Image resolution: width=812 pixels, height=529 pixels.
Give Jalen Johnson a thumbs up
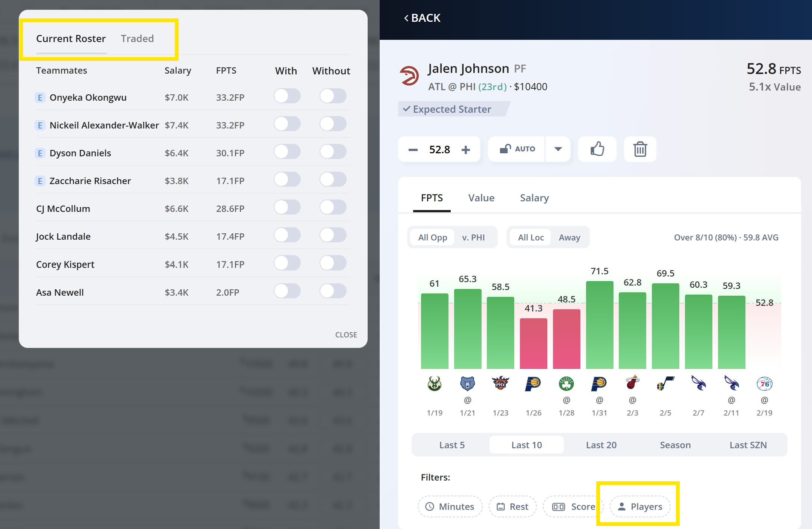(597, 149)
